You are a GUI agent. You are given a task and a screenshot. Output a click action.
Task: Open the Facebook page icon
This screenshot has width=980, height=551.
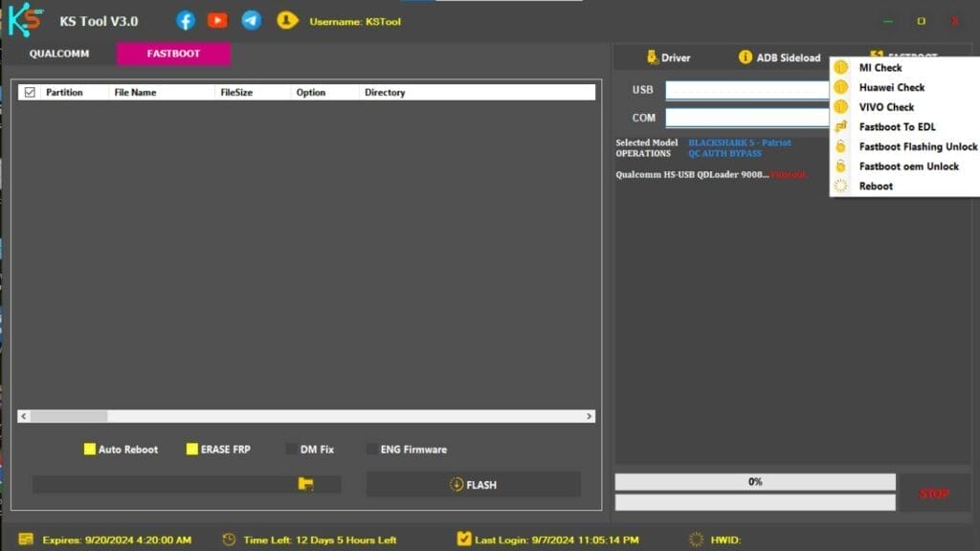pos(185,19)
